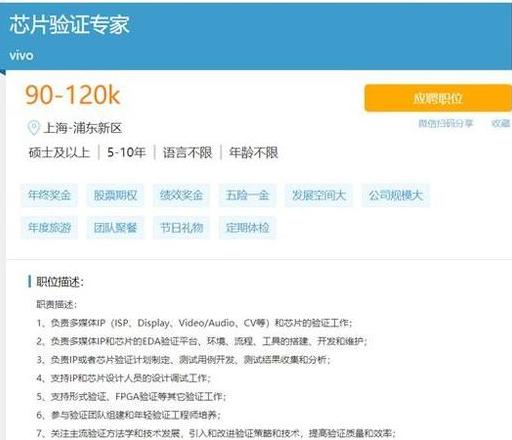
Task: Select the 公司规模大 benefit tag
Action: click(x=396, y=195)
